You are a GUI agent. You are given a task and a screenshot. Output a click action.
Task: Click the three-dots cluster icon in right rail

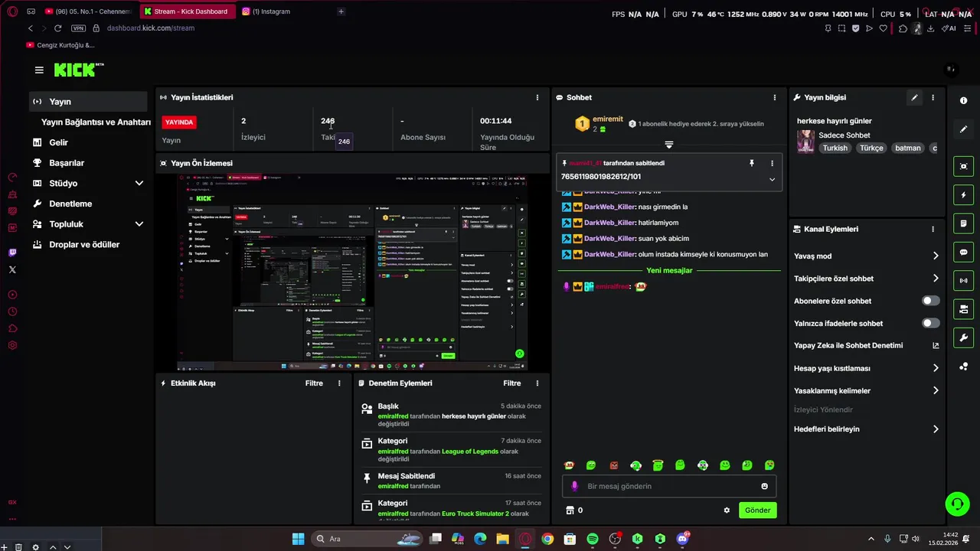coord(963,366)
